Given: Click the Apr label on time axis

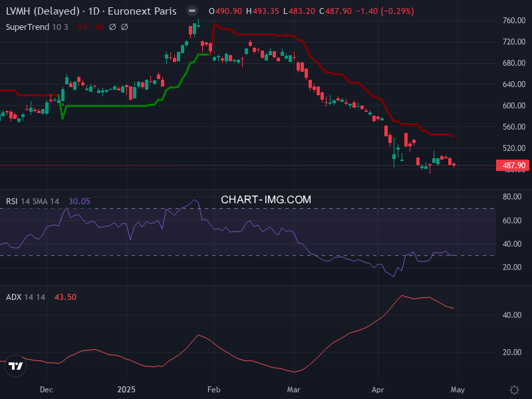Looking at the screenshot, I should point(378,390).
